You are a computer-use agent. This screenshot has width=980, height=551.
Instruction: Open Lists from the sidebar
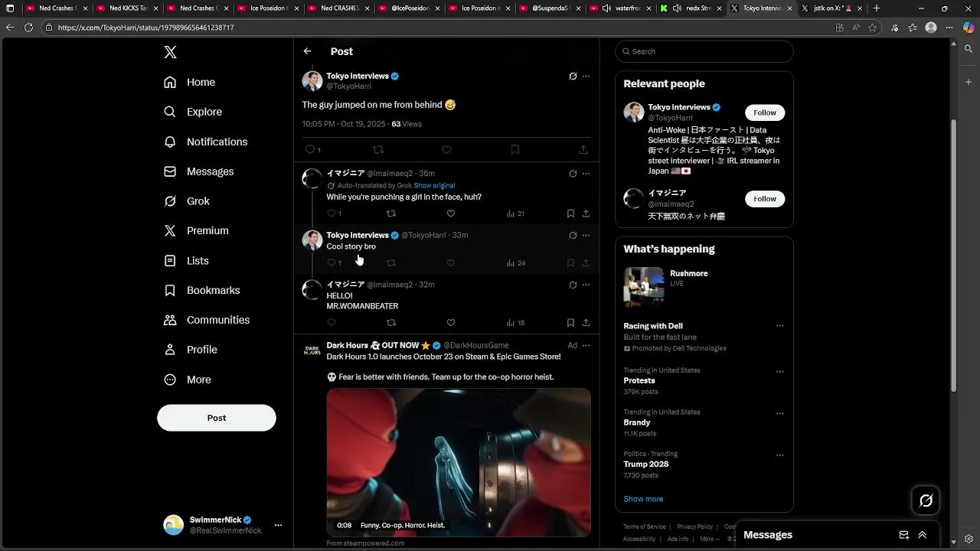(x=187, y=261)
